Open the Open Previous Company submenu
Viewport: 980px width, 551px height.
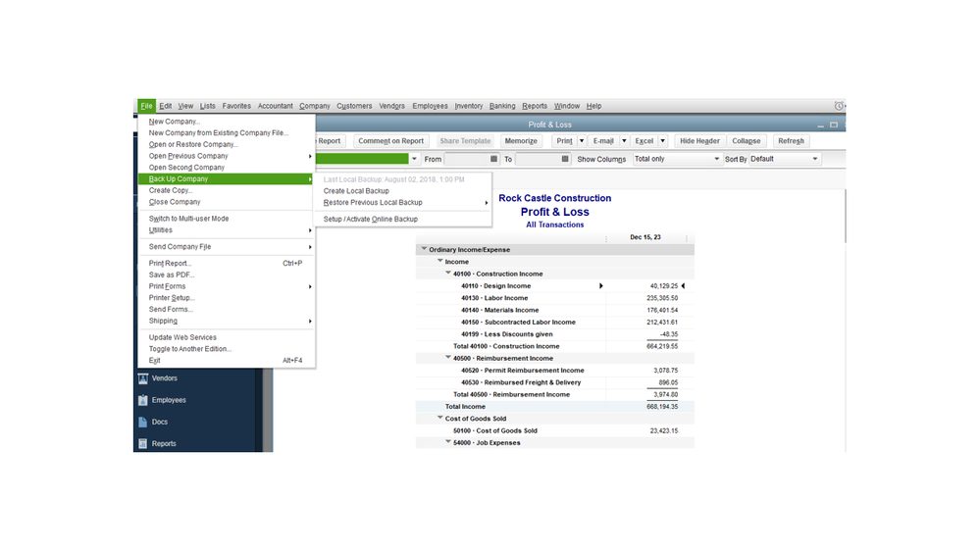click(227, 156)
